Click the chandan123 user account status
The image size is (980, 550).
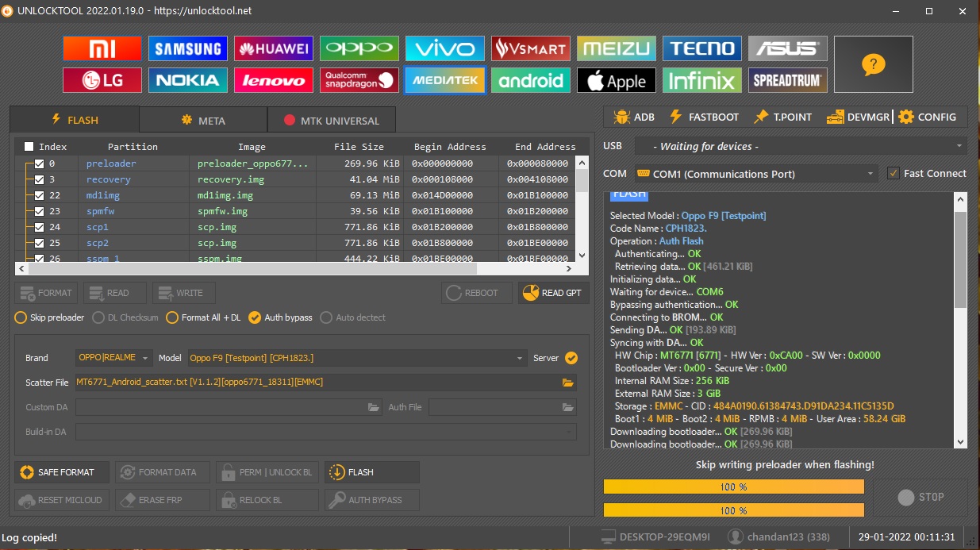pyautogui.click(x=779, y=537)
